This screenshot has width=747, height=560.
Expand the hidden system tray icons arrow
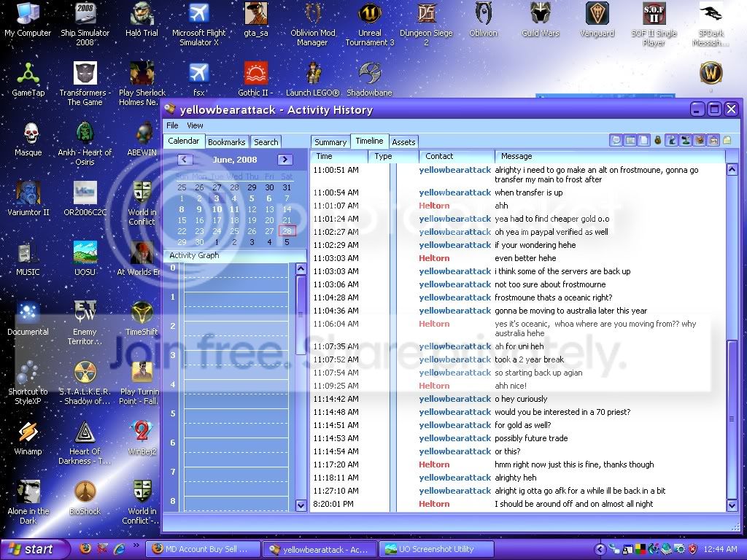coord(600,549)
